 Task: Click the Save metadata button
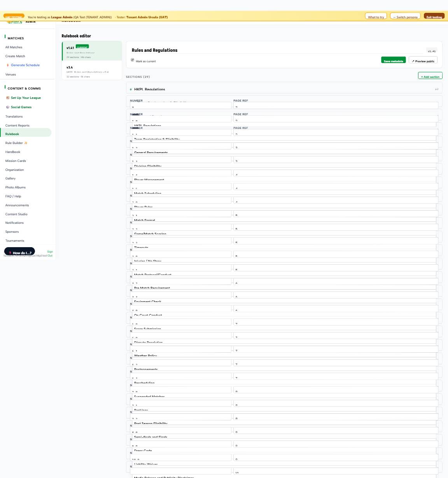tap(393, 60)
